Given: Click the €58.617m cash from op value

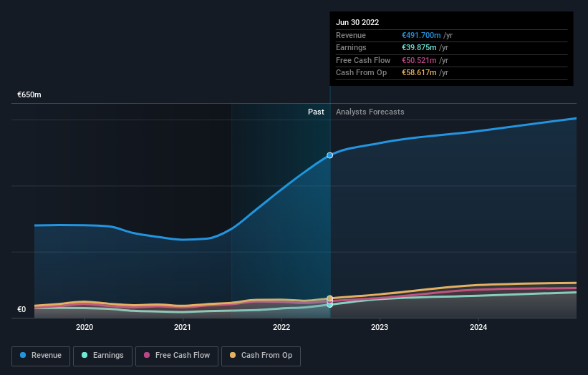Looking at the screenshot, I should point(419,73).
